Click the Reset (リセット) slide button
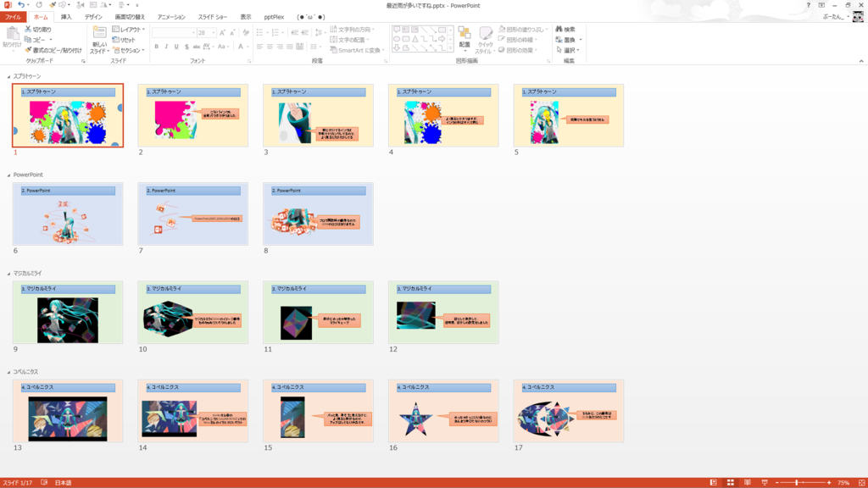The width and height of the screenshot is (868, 488). tap(124, 40)
